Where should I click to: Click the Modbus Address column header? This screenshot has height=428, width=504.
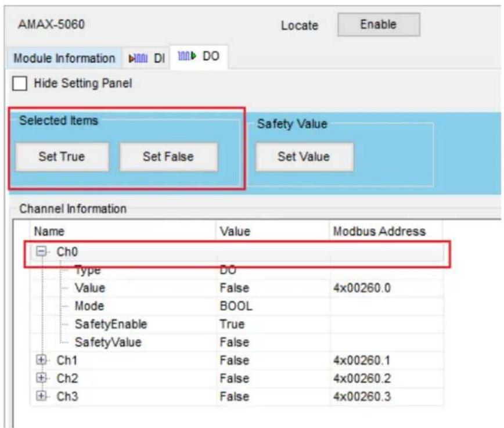pyautogui.click(x=386, y=231)
